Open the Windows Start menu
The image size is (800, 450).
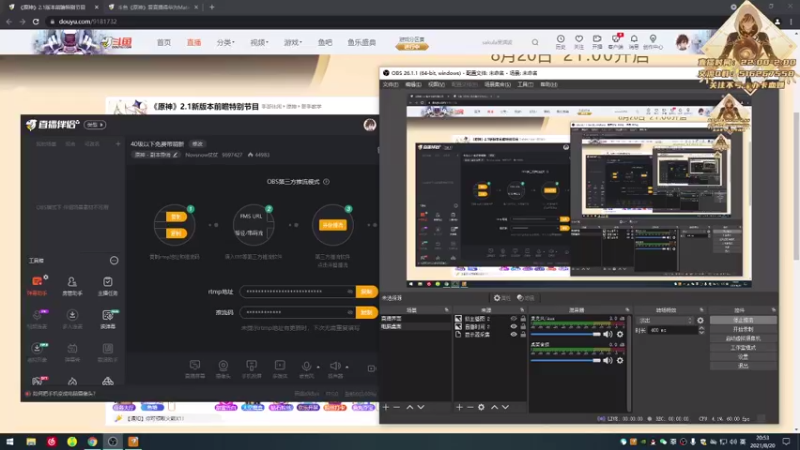[x=10, y=441]
